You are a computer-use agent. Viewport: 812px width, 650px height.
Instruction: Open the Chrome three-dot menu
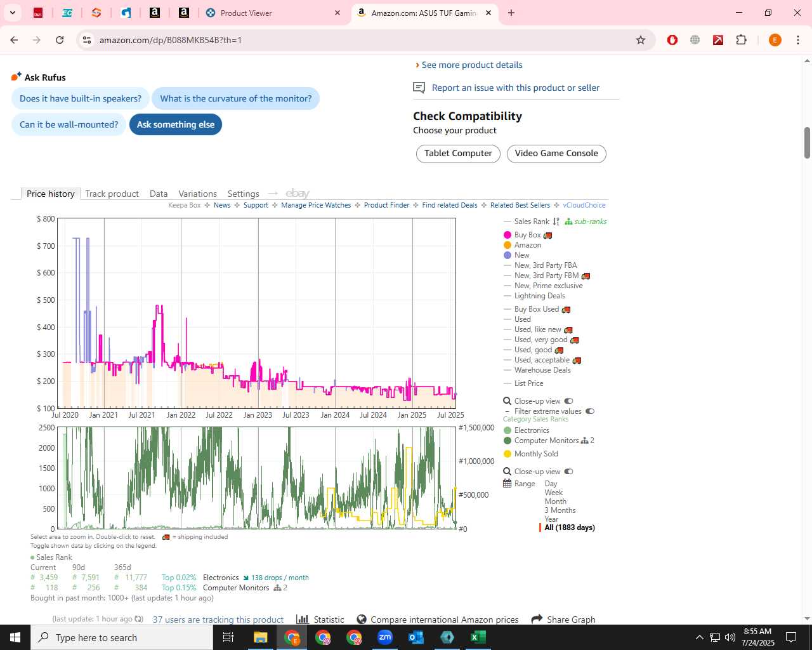[x=797, y=40]
